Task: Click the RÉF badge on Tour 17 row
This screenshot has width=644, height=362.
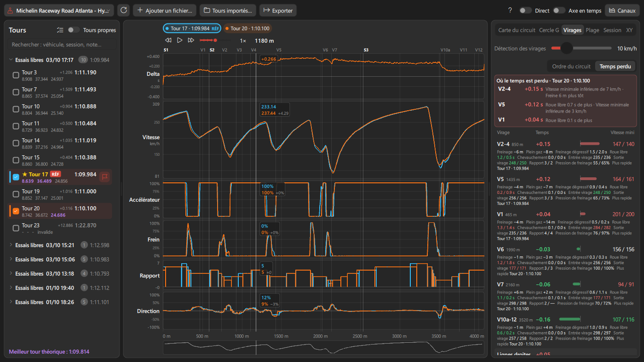Action: (x=56, y=175)
